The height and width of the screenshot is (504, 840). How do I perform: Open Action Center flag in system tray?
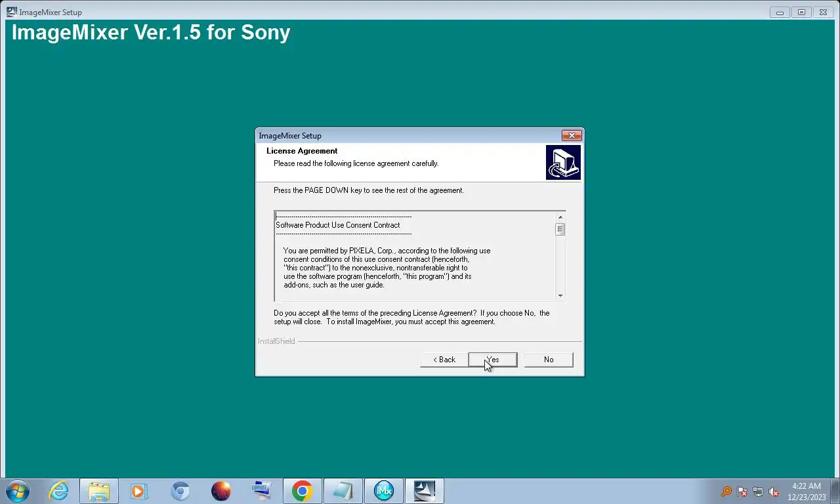coord(742,492)
